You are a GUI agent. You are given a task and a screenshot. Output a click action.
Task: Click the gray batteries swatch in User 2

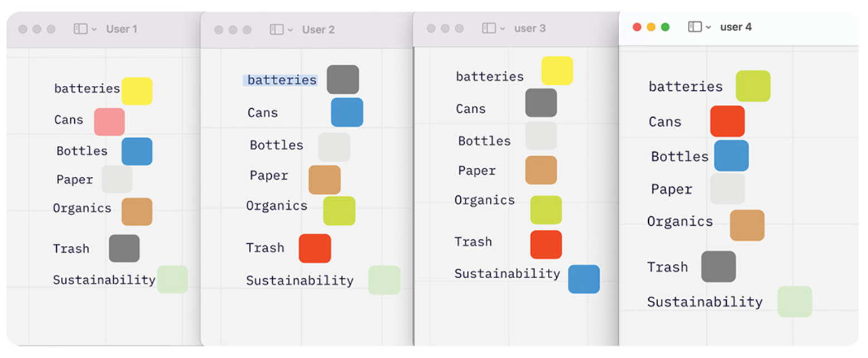(343, 79)
